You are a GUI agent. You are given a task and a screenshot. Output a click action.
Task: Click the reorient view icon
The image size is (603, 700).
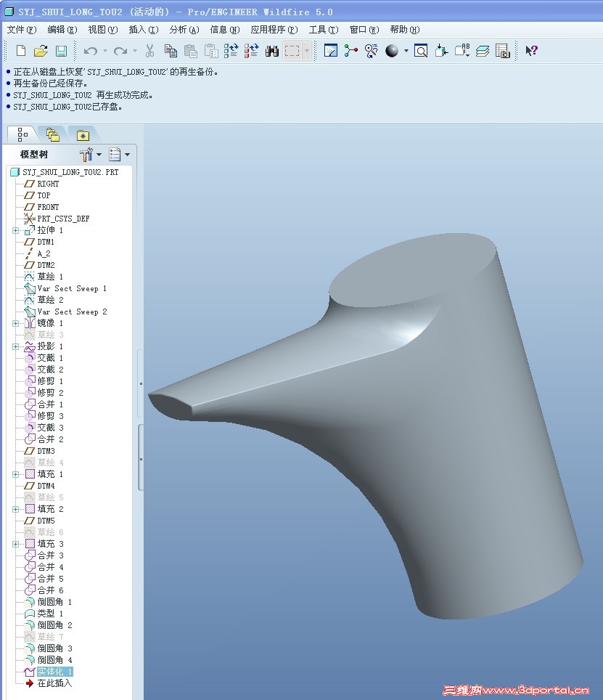tap(441, 50)
